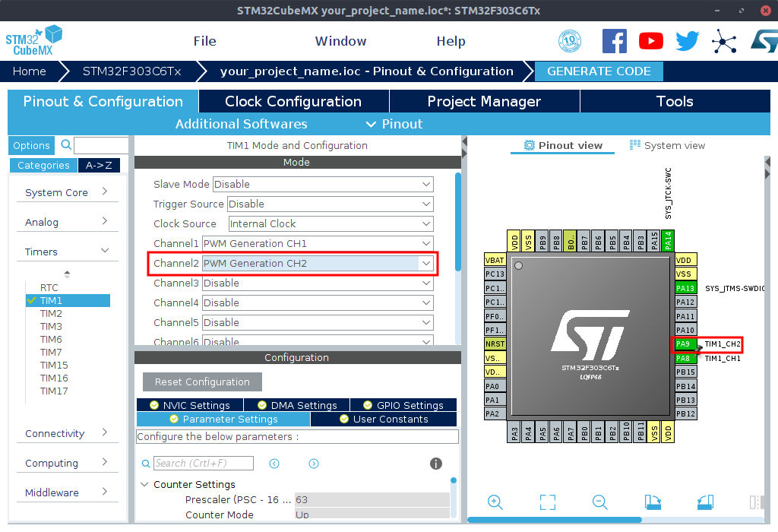The height and width of the screenshot is (532, 778).
Task: Select the green PA8 pin
Action: tap(684, 358)
